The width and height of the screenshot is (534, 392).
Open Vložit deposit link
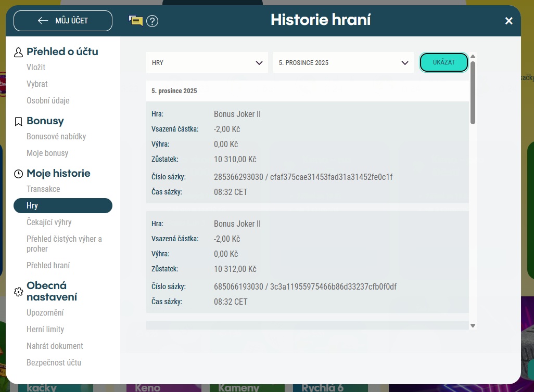(x=36, y=68)
